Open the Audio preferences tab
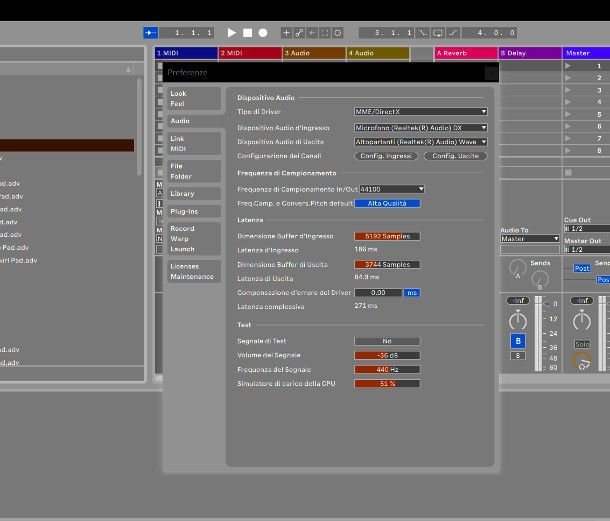The width and height of the screenshot is (610, 521). click(194, 121)
